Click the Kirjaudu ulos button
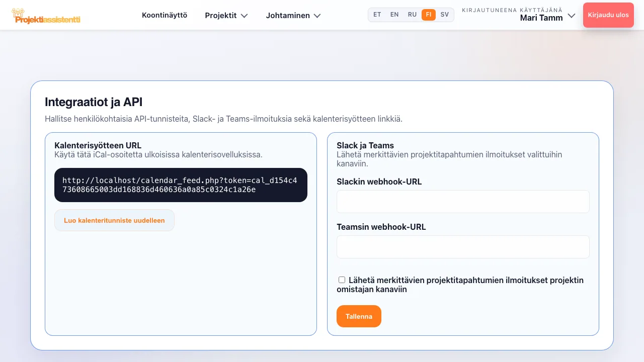The image size is (644, 362). [x=608, y=15]
